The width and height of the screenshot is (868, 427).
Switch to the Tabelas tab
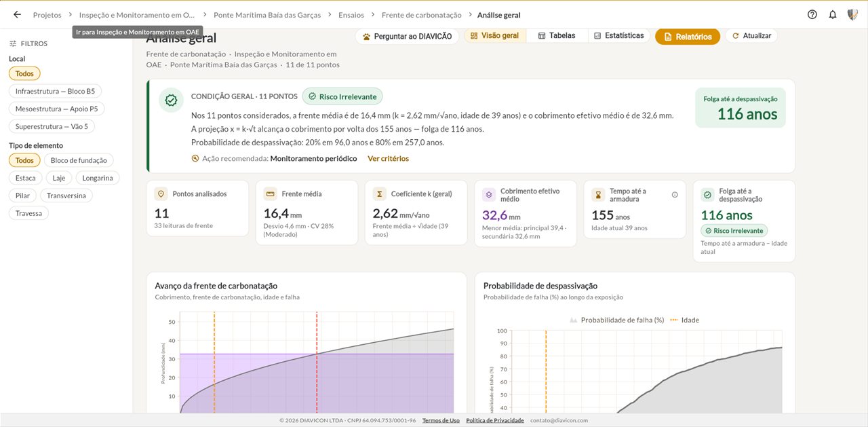coord(557,35)
